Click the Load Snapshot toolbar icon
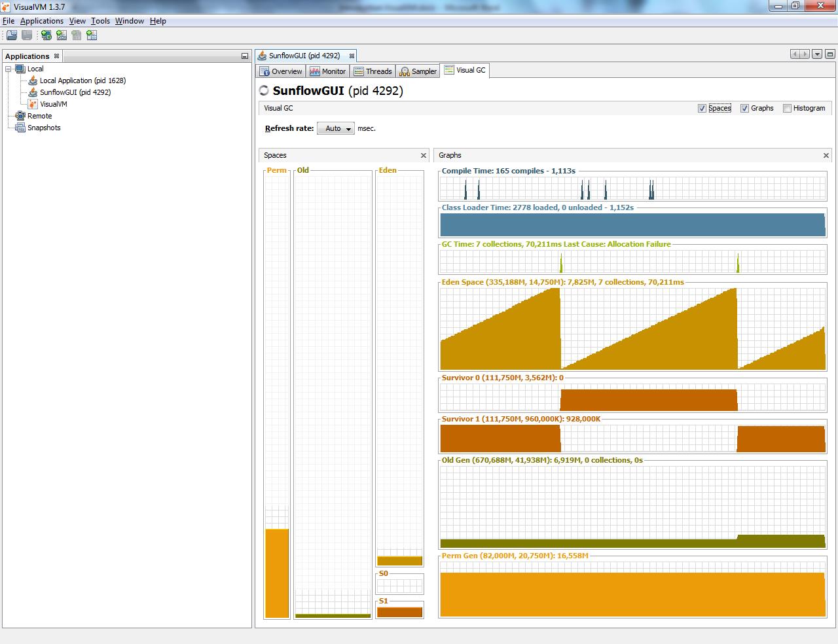Viewport: 838px width, 644px height. point(12,35)
